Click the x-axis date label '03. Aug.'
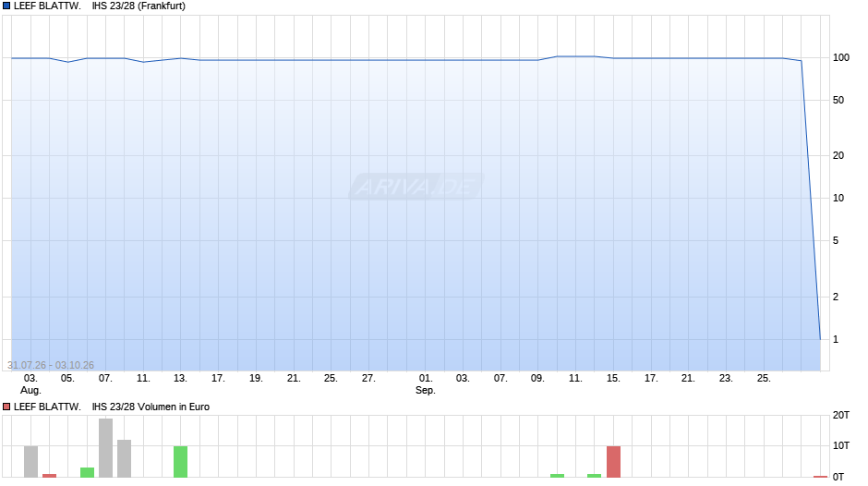 (31, 384)
